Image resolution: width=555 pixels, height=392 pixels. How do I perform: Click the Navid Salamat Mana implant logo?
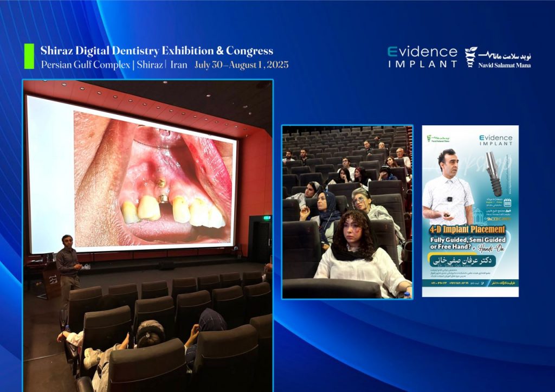tap(498, 57)
